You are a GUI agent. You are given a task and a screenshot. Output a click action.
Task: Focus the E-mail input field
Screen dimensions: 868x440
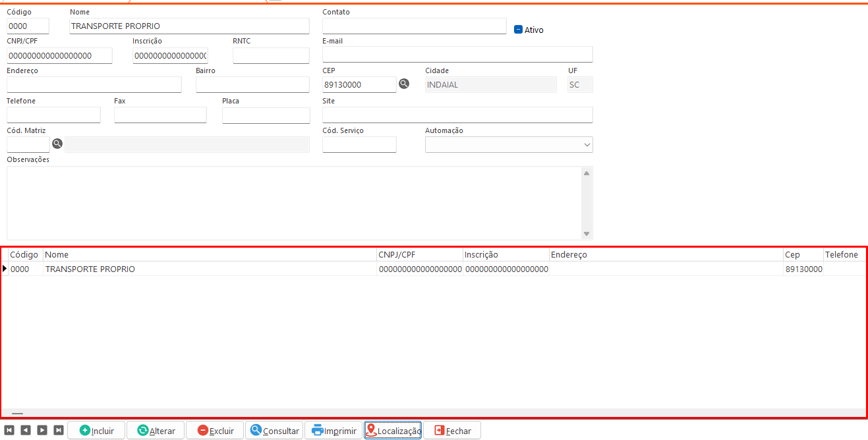pos(457,54)
